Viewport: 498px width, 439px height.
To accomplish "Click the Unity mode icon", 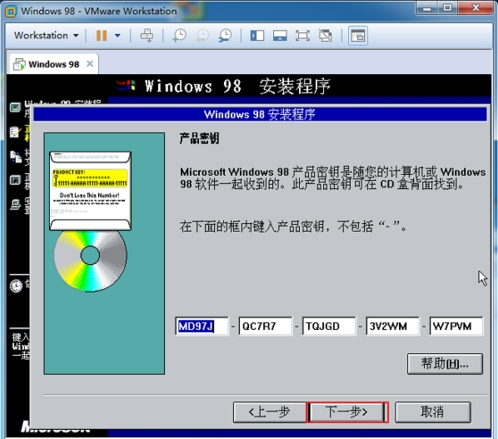I will pos(325,36).
